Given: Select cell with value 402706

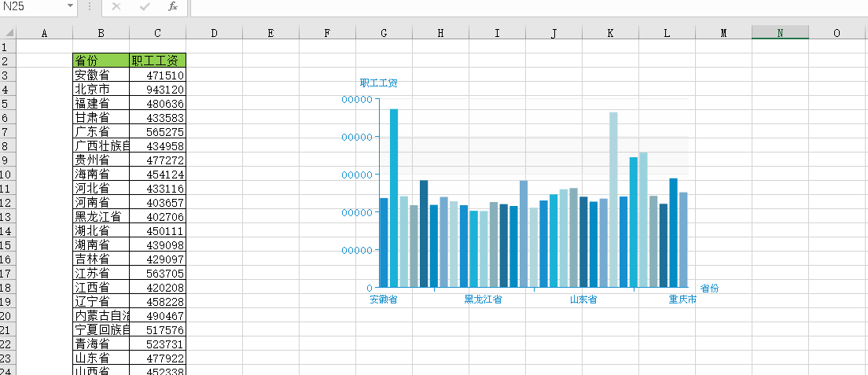Looking at the screenshot, I should pos(158,216).
